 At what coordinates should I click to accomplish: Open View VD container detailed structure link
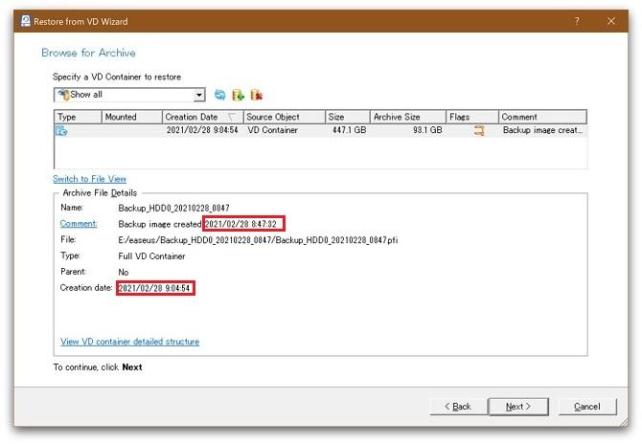pyautogui.click(x=130, y=342)
